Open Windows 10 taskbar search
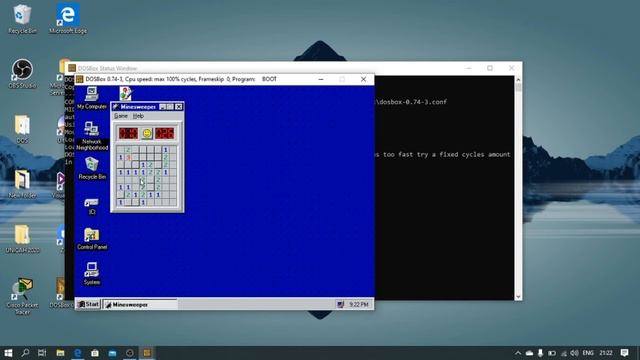Screen dimensions: 640x360 (25, 353)
